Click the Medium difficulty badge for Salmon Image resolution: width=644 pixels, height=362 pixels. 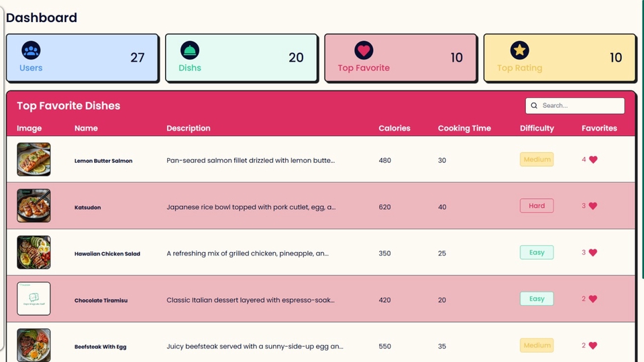(537, 160)
